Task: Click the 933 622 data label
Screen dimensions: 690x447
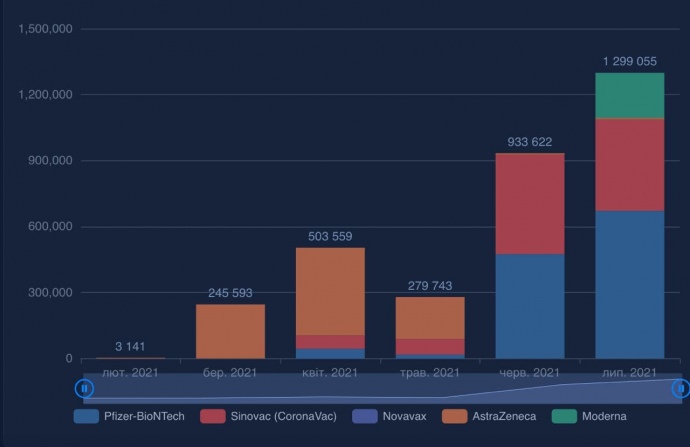Action: coord(530,142)
